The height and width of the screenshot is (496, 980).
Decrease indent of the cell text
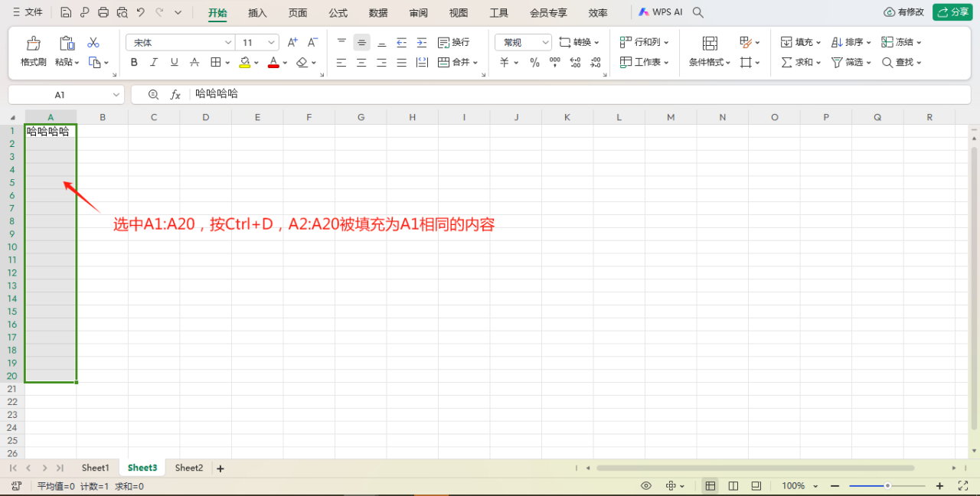401,42
